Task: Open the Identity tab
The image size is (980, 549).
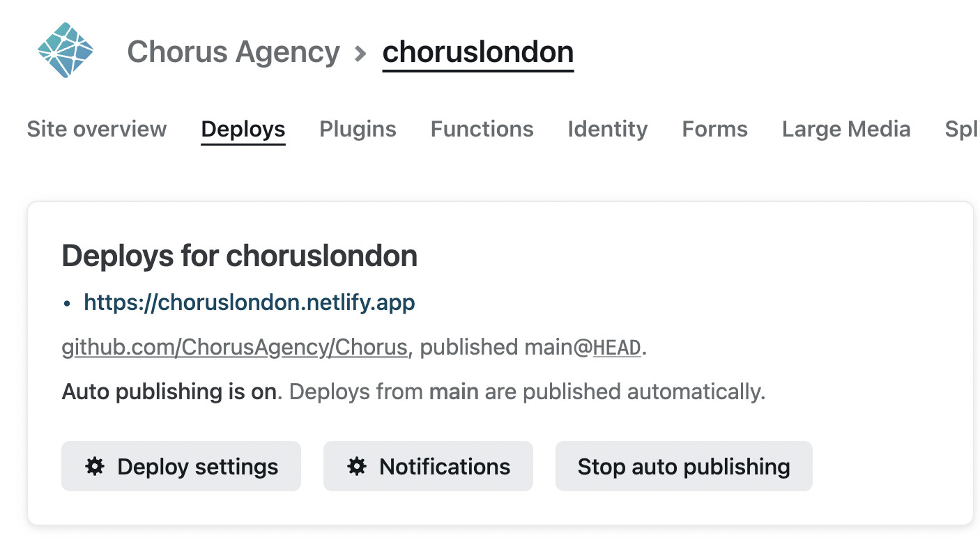Action: pos(608,129)
